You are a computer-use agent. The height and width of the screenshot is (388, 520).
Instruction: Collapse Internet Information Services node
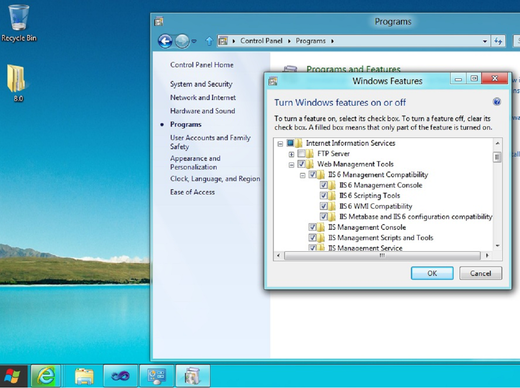tap(280, 144)
